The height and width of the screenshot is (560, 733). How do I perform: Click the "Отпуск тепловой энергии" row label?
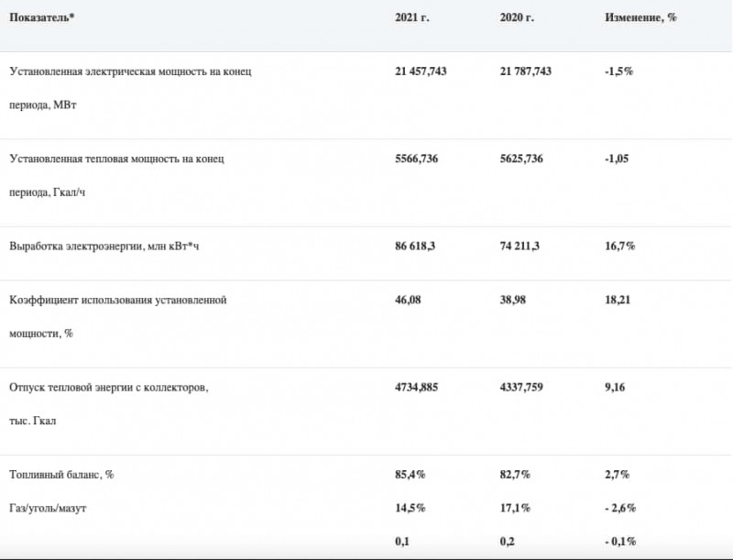tap(108, 388)
